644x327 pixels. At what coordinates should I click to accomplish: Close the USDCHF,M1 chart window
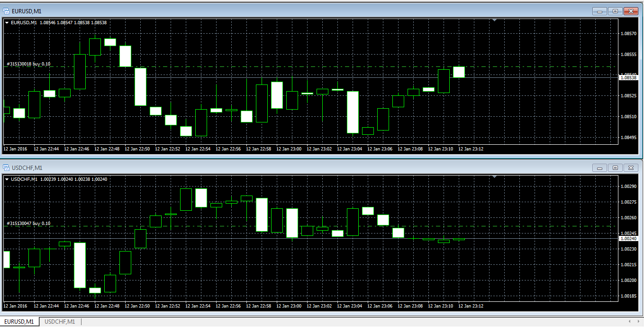(631, 168)
